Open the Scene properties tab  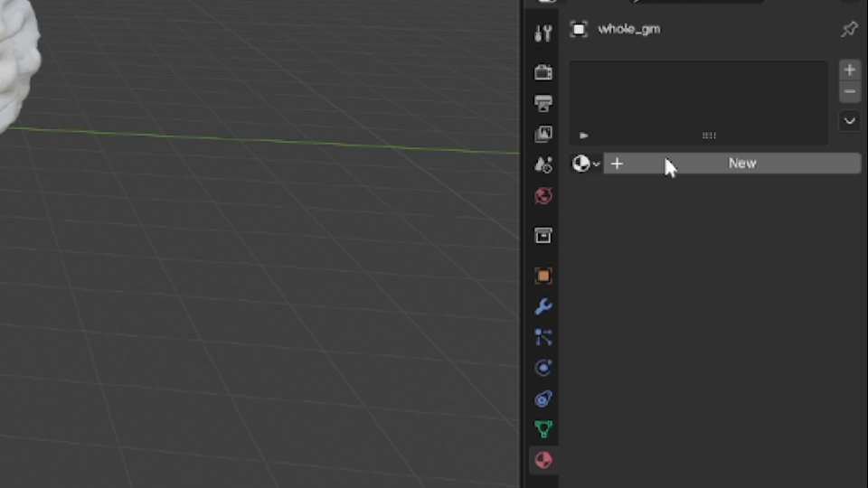(543, 164)
